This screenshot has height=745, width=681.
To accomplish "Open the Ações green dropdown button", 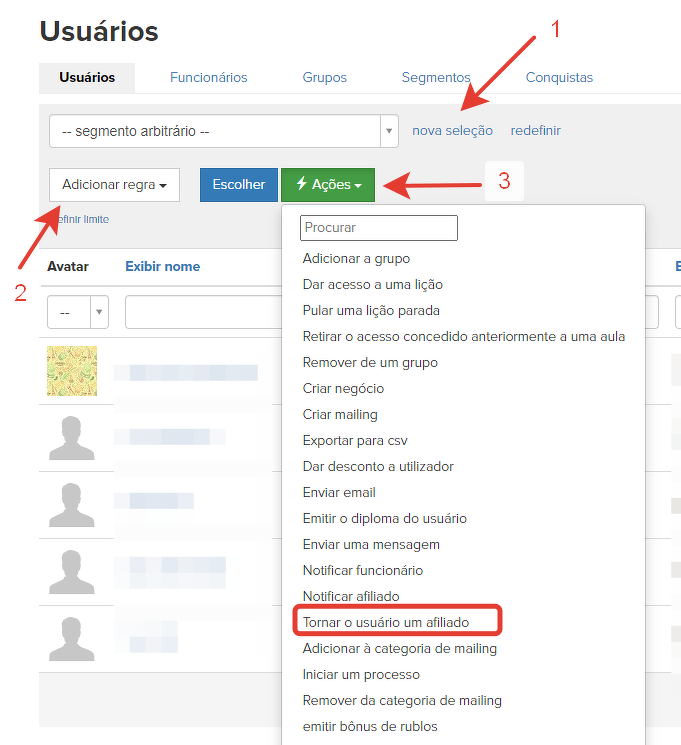I will [x=328, y=185].
